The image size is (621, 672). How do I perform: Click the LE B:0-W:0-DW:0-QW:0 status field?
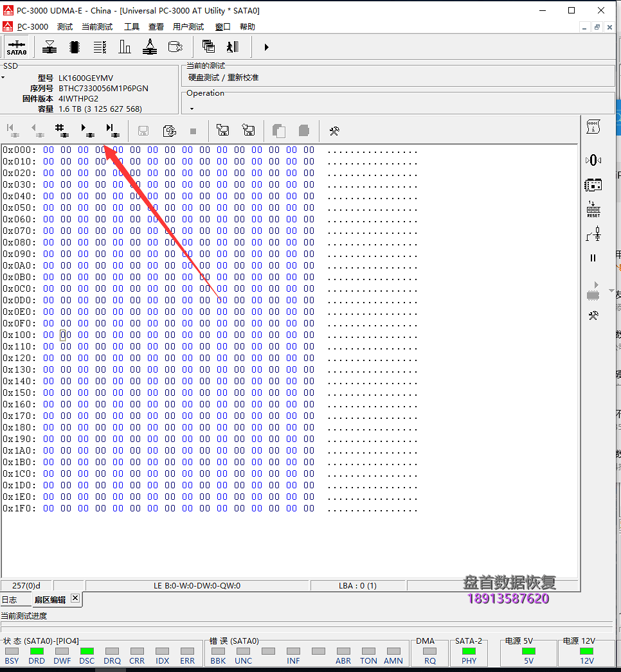(x=197, y=585)
